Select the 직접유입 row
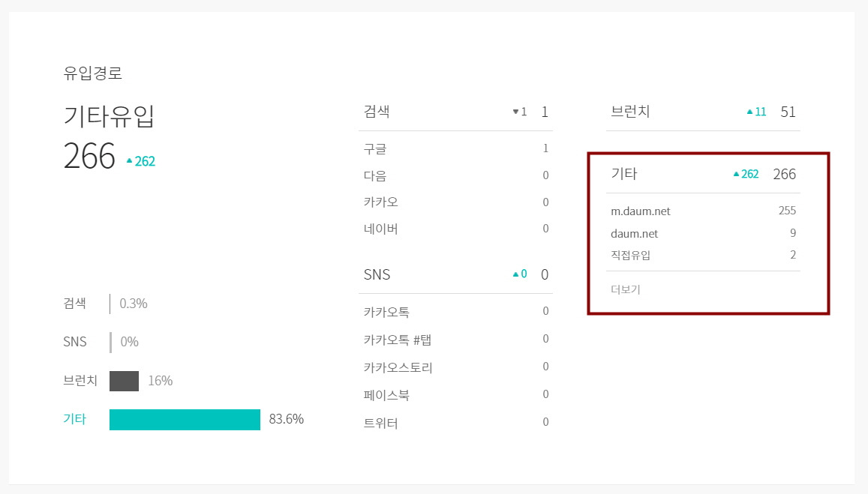The width and height of the screenshot is (868, 494). [x=703, y=255]
